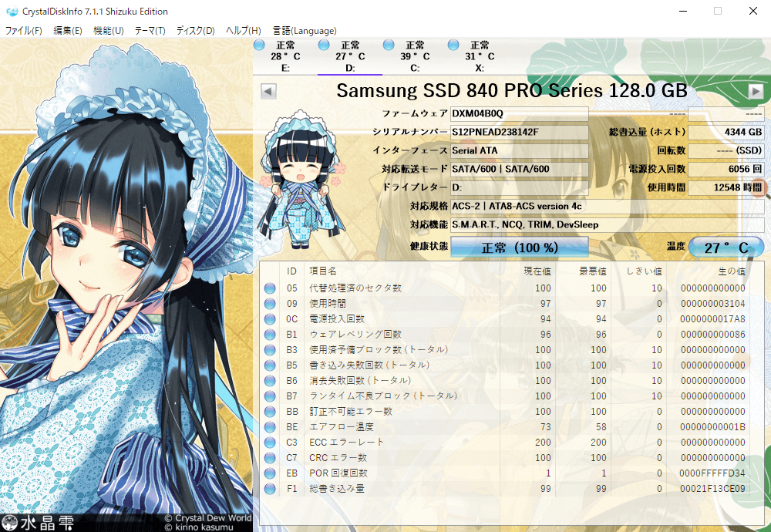Open the テーマ(T) menu

tap(150, 31)
